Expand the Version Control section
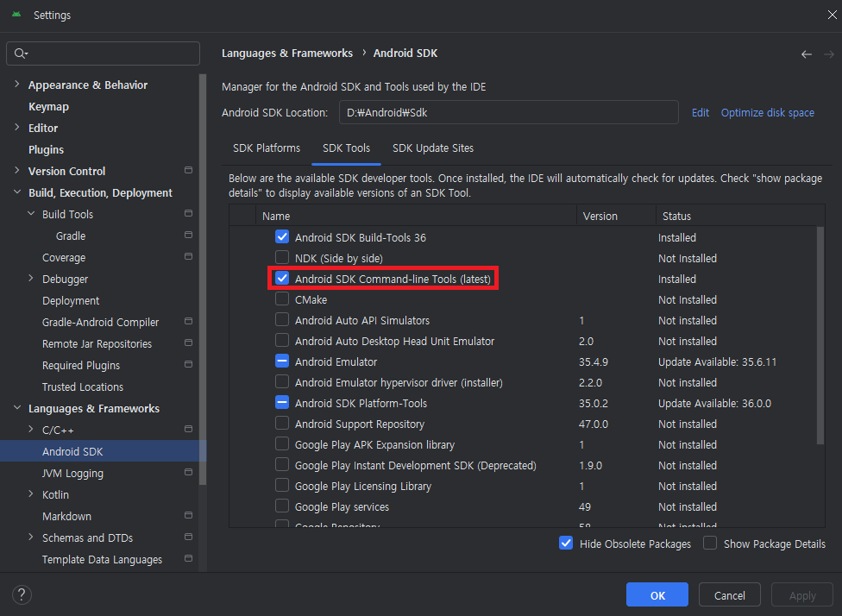 [x=16, y=170]
